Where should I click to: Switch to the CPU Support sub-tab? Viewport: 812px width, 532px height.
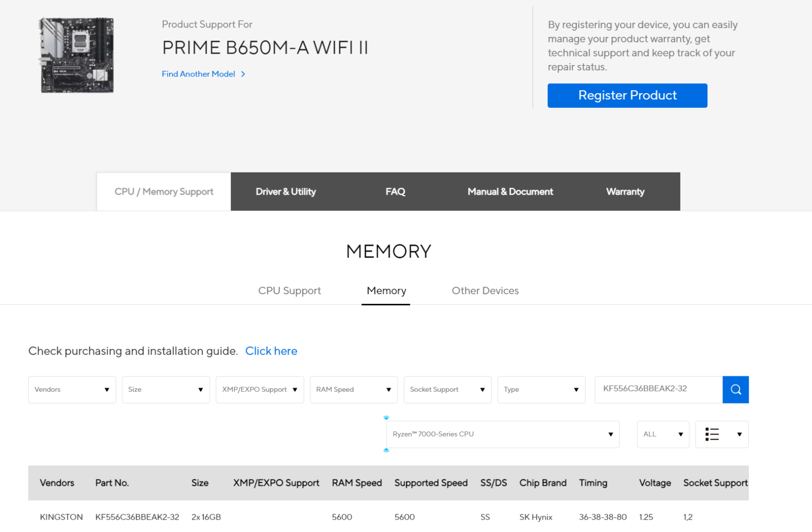pyautogui.click(x=289, y=291)
